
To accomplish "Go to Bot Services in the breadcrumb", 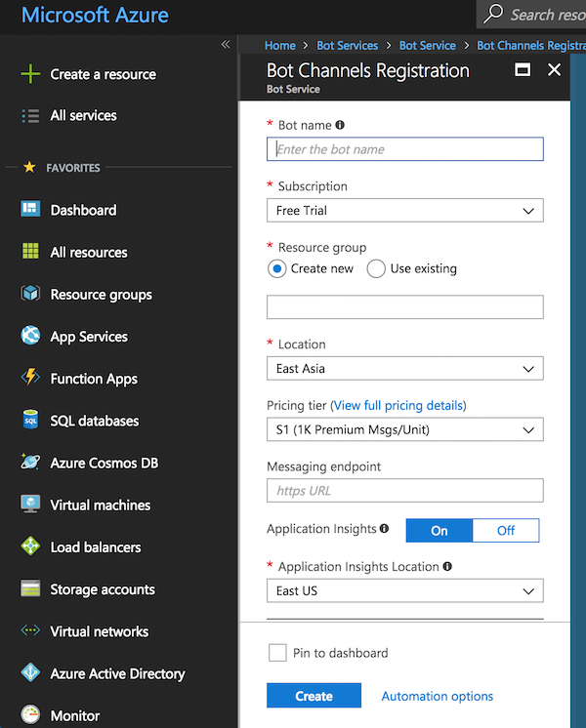I will coord(347,46).
